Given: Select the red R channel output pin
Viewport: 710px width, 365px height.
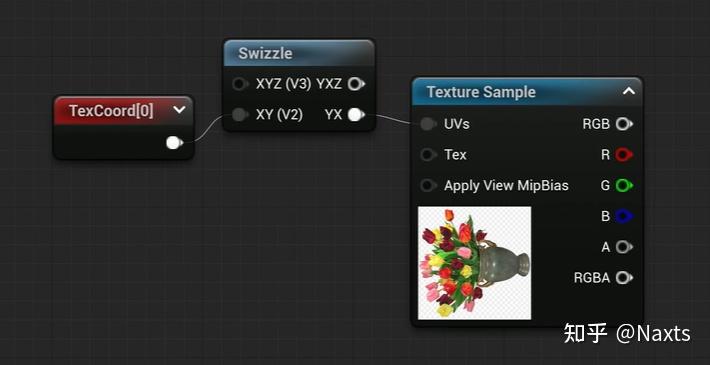Looking at the screenshot, I should pos(624,155).
